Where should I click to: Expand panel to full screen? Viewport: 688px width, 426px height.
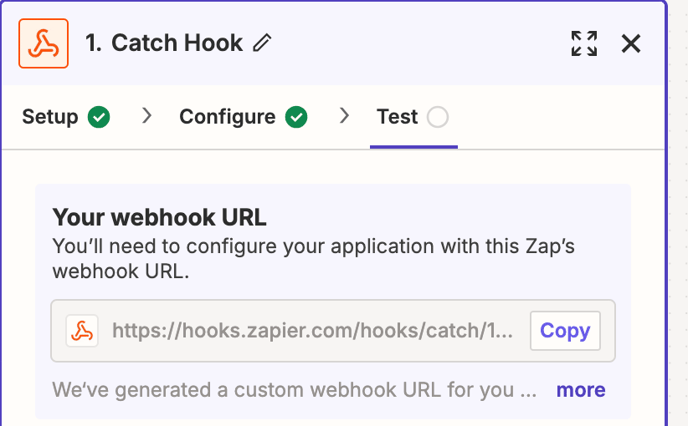pos(584,43)
